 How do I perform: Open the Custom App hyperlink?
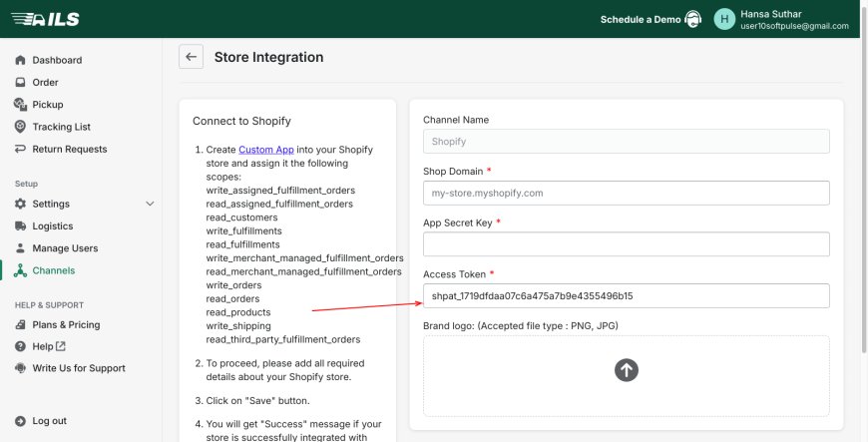pyautogui.click(x=266, y=150)
